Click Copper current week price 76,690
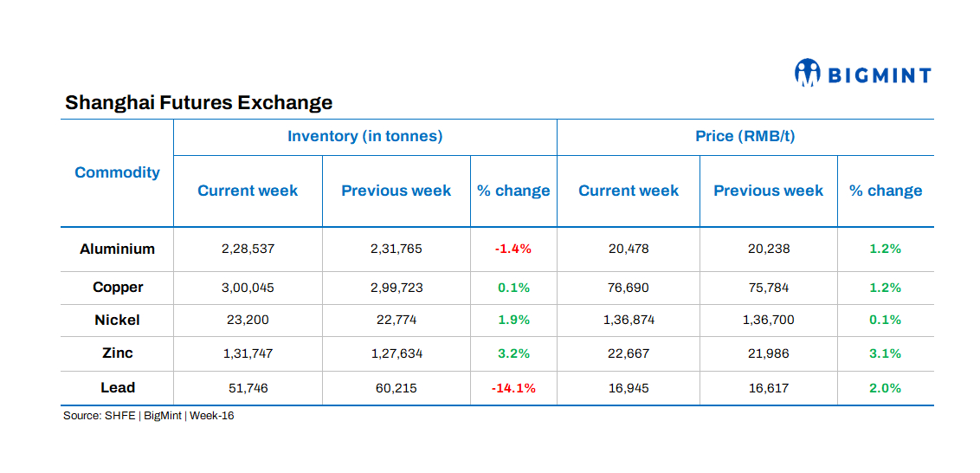Viewport: 980px width, 473px height. coord(629,288)
